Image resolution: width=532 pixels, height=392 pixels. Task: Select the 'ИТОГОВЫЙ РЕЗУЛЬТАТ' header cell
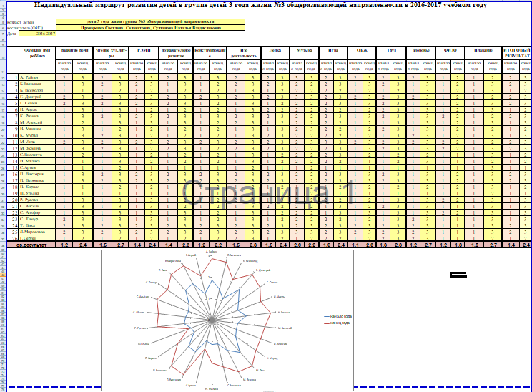tap(517, 53)
